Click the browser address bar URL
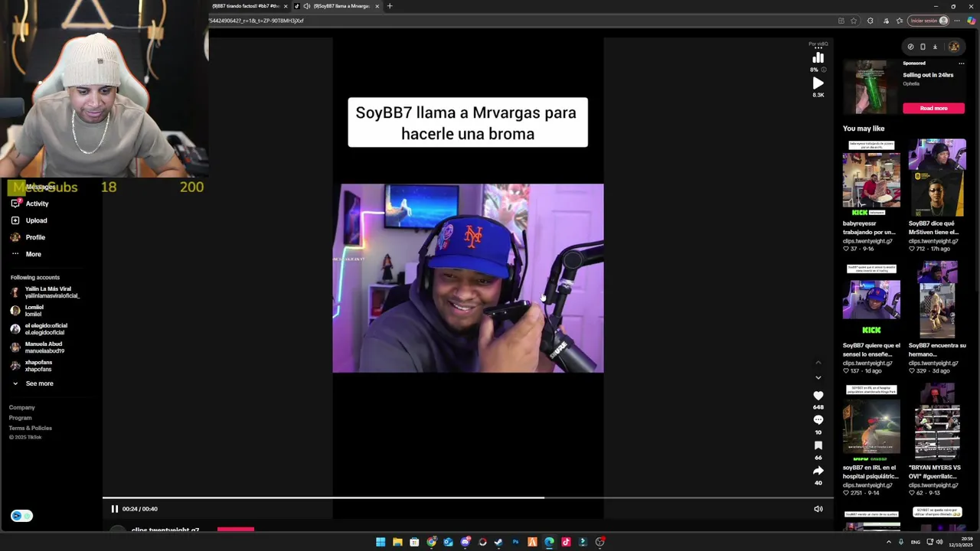The image size is (980, 551). click(x=256, y=21)
